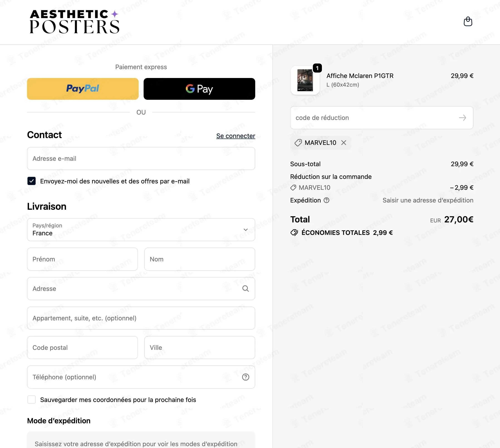Click the MARVEL10 tag icon chip
The width and height of the screenshot is (500, 448).
[298, 143]
